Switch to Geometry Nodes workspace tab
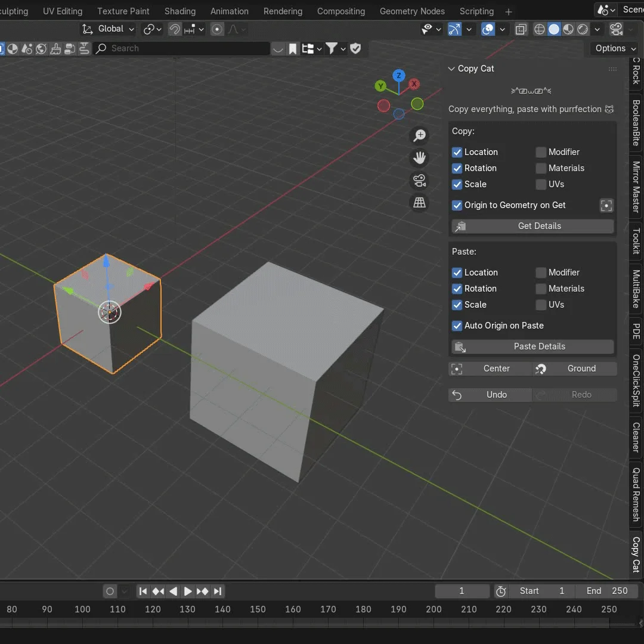The width and height of the screenshot is (644, 644). 412,11
